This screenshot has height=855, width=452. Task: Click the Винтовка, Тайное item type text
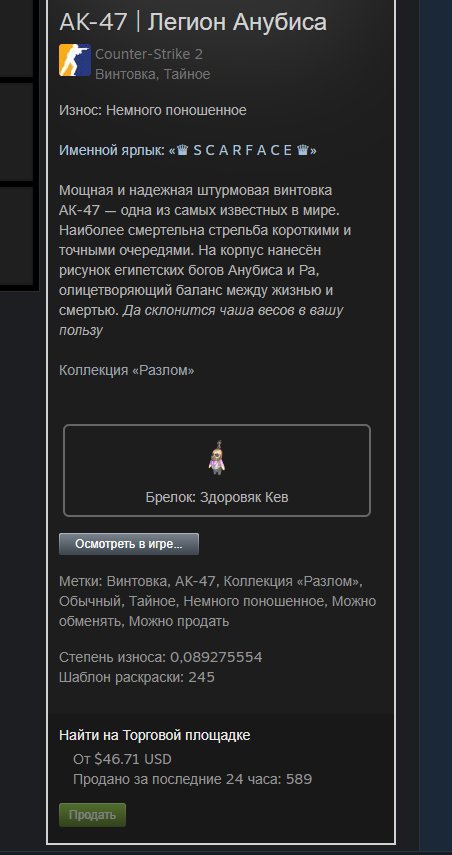click(x=153, y=74)
